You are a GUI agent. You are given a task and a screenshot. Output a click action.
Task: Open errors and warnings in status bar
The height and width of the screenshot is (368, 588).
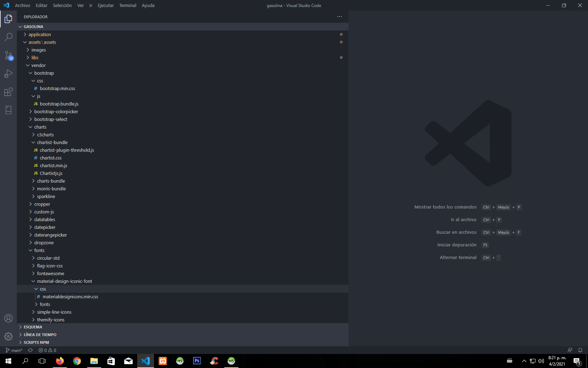pos(47,350)
